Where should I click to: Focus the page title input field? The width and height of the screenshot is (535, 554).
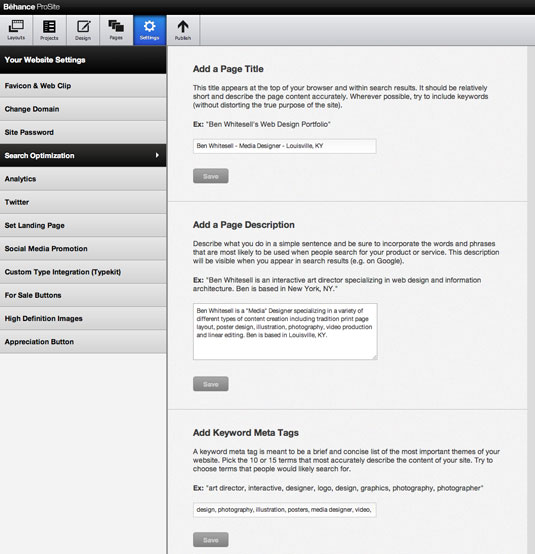284,146
